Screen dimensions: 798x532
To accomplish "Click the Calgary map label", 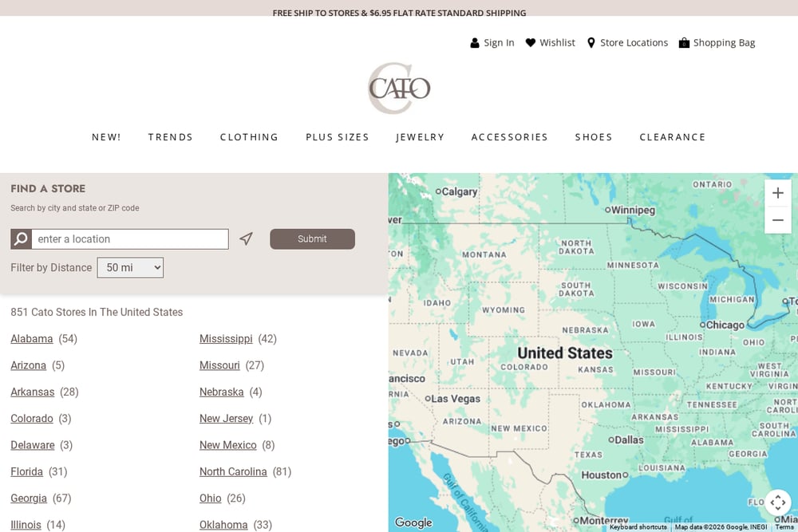I will tap(460, 191).
